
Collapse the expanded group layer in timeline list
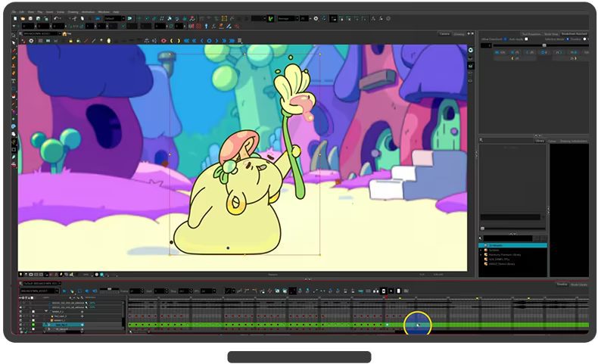tap(46, 311)
